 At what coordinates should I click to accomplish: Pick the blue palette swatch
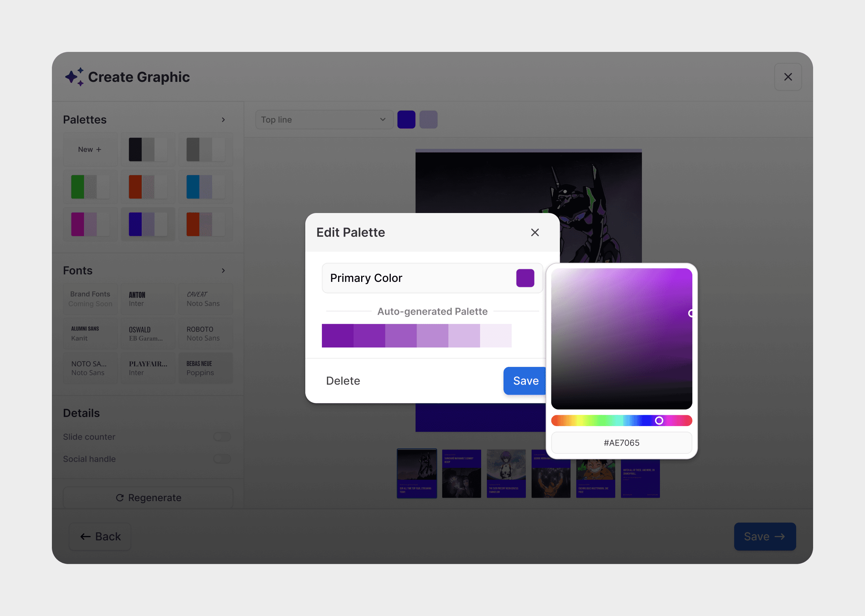(x=205, y=187)
